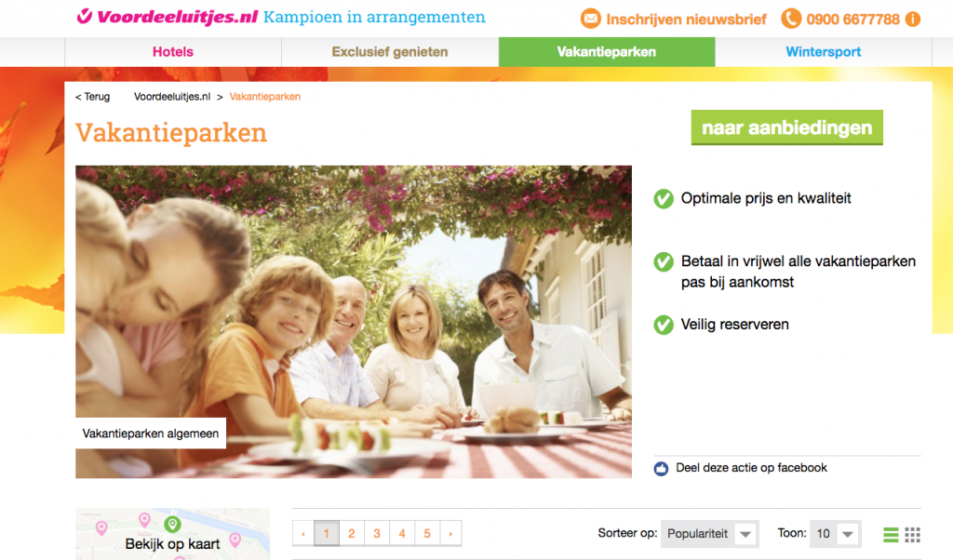
Task: Click green map pin on map thumbnail
Action: pyautogui.click(x=172, y=524)
